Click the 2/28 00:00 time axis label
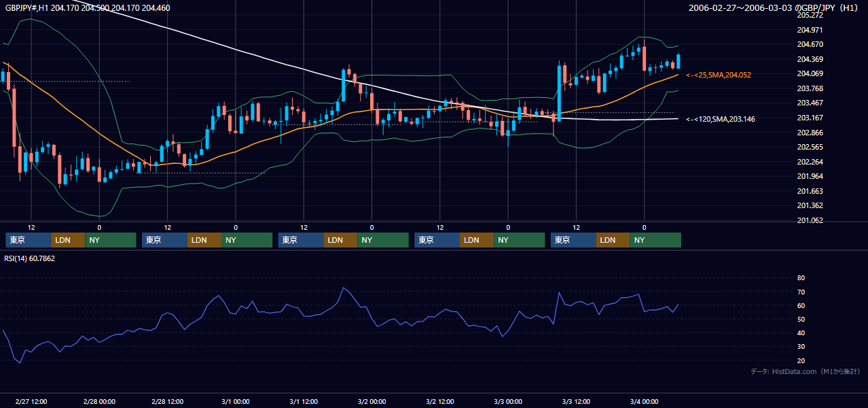The width and height of the screenshot is (868, 408). (x=99, y=401)
